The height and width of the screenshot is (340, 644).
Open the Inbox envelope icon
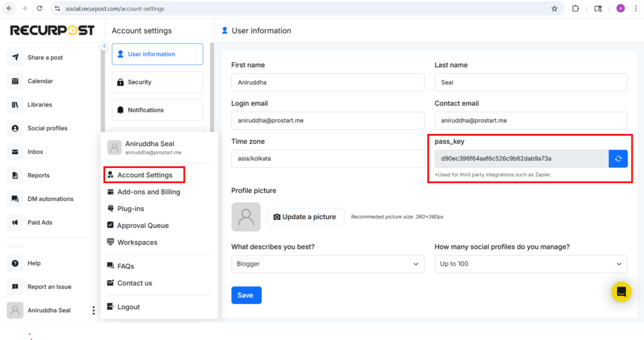pos(15,152)
